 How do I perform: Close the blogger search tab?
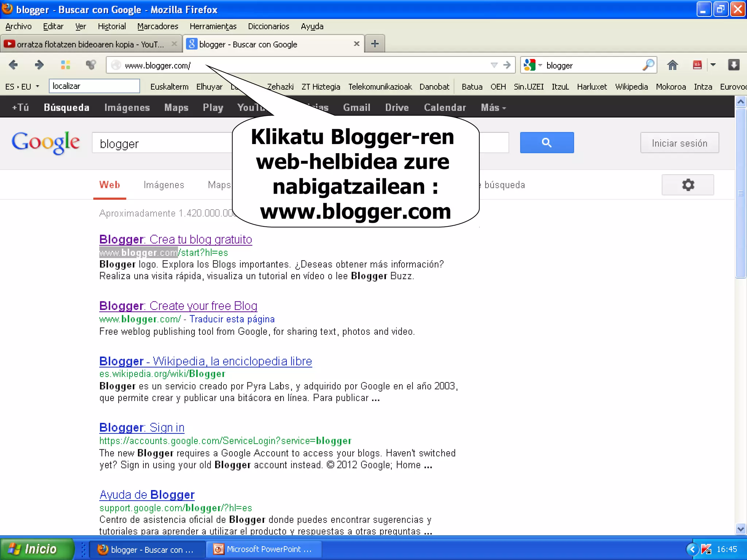[357, 44]
